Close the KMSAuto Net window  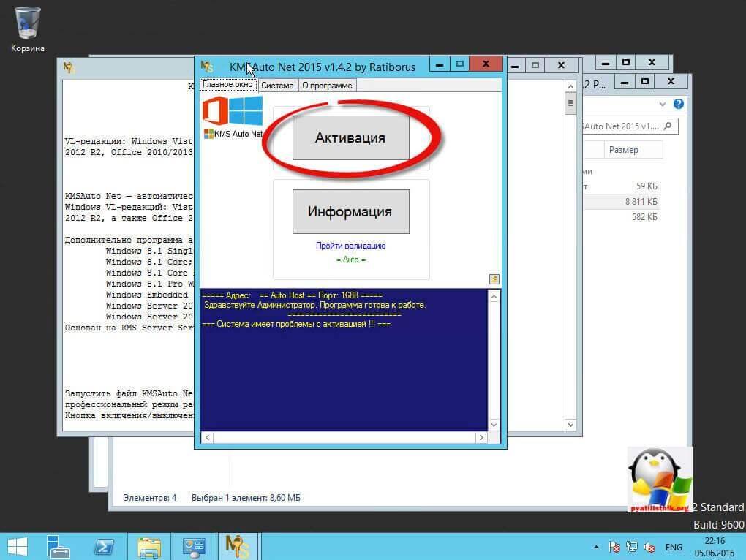486,64
